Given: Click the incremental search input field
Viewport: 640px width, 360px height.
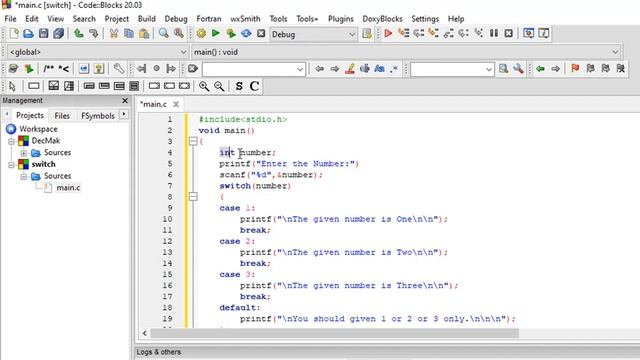Looking at the screenshot, I should 253,69.
